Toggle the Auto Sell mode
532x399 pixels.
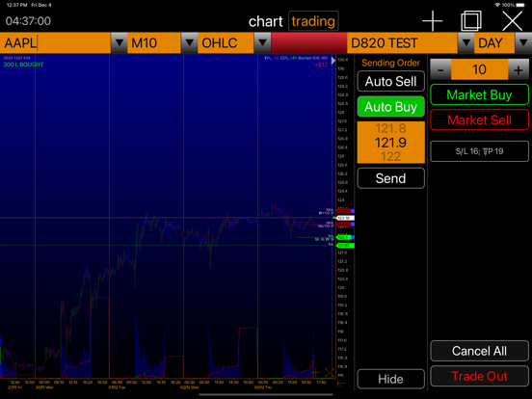tap(390, 81)
